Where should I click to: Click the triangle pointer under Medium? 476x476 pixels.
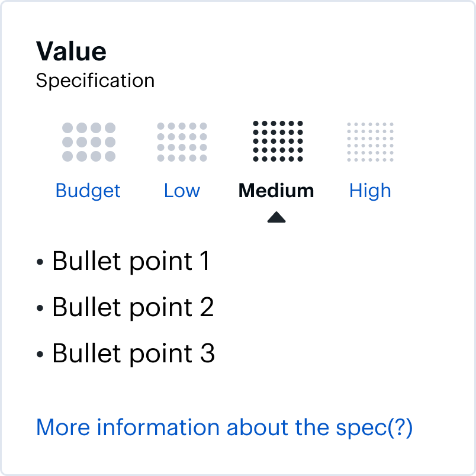[276, 217]
